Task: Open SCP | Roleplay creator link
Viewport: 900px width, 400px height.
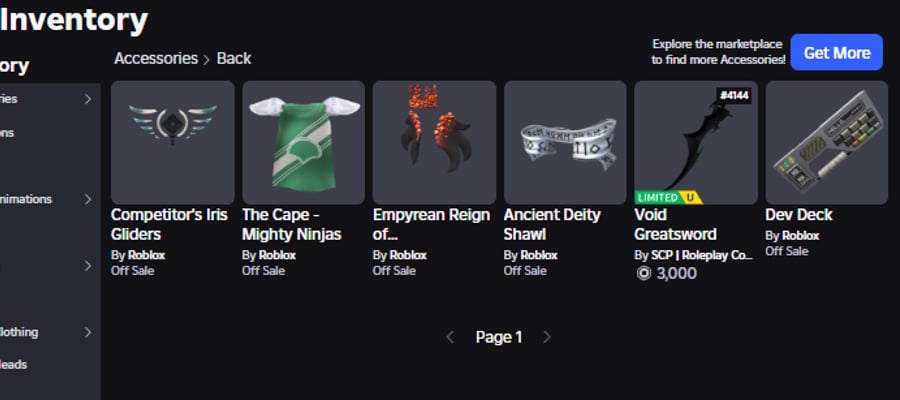Action: click(701, 255)
